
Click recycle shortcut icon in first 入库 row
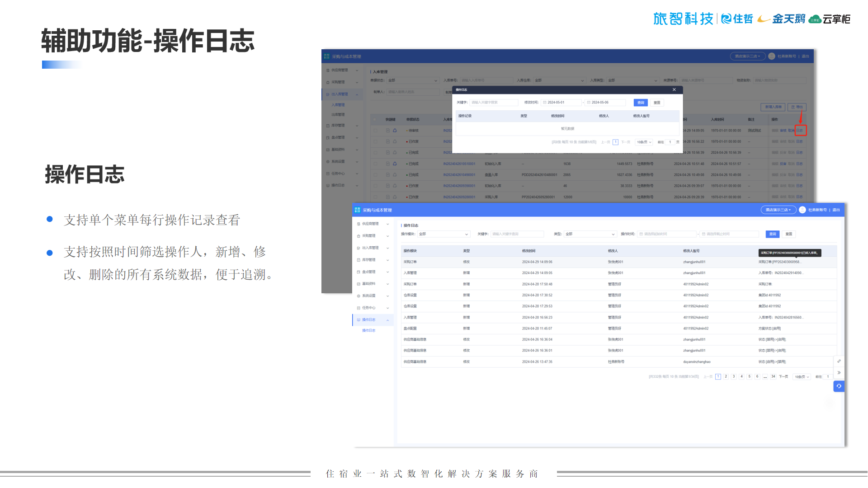coord(395,131)
